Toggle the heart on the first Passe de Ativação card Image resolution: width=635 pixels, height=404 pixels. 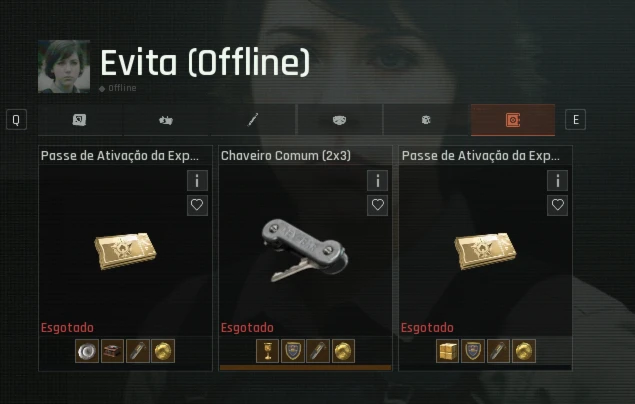(x=197, y=205)
